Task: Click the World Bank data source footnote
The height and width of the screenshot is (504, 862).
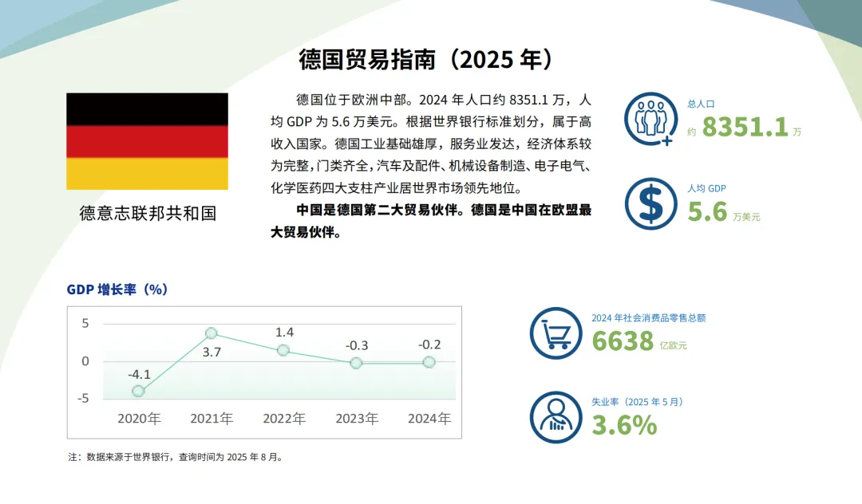Action: (177, 457)
